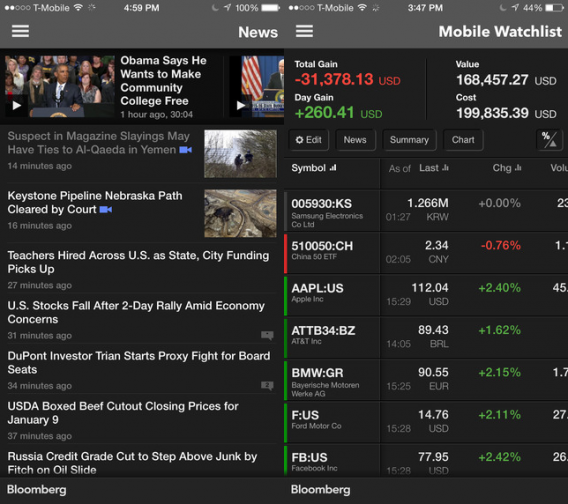Tap the Cost value 199,835.39 USD
The height and width of the screenshot is (504, 568).
click(x=506, y=113)
